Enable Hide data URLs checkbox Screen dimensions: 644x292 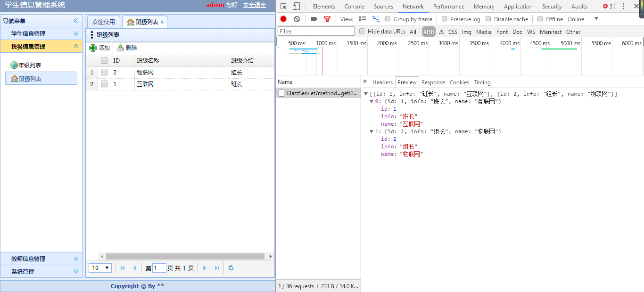(x=362, y=31)
